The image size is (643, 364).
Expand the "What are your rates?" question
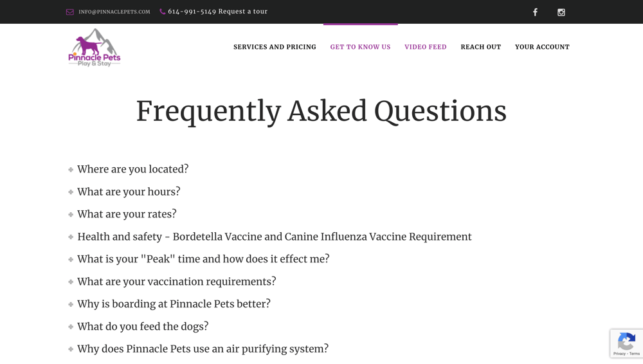pyautogui.click(x=127, y=214)
